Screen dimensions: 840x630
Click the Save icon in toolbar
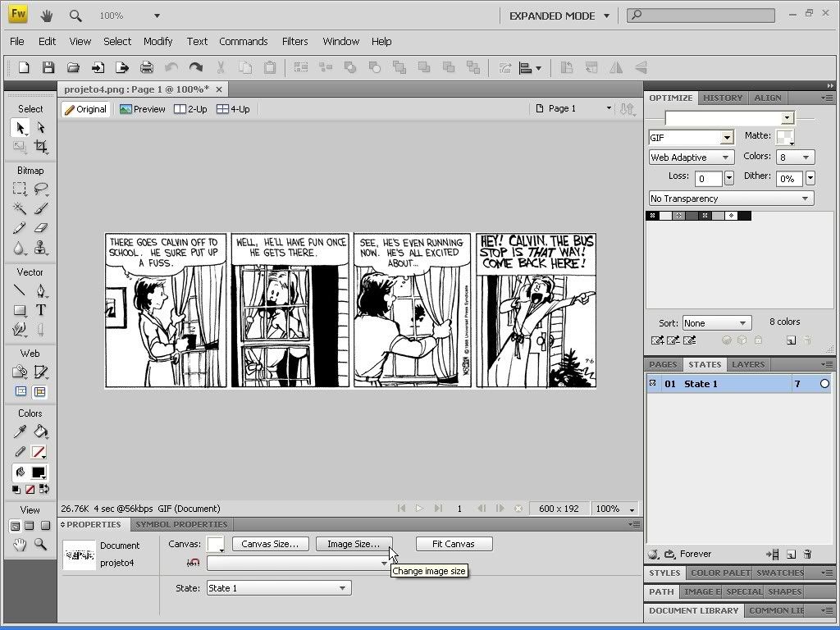pos(48,67)
